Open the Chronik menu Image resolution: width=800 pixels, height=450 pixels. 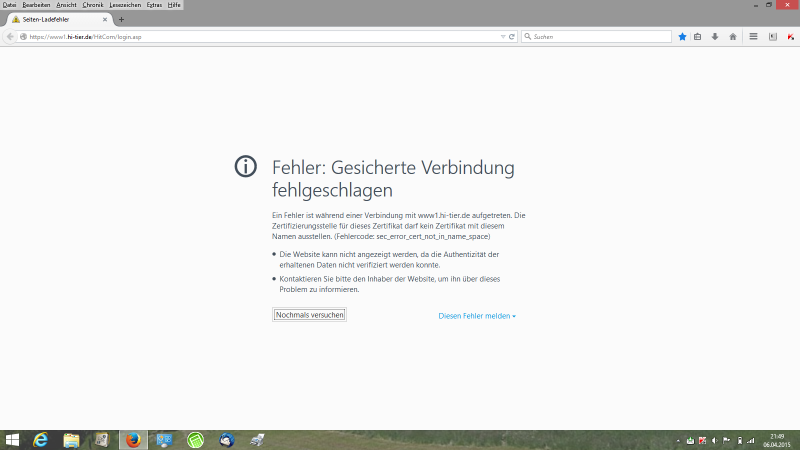[93, 5]
